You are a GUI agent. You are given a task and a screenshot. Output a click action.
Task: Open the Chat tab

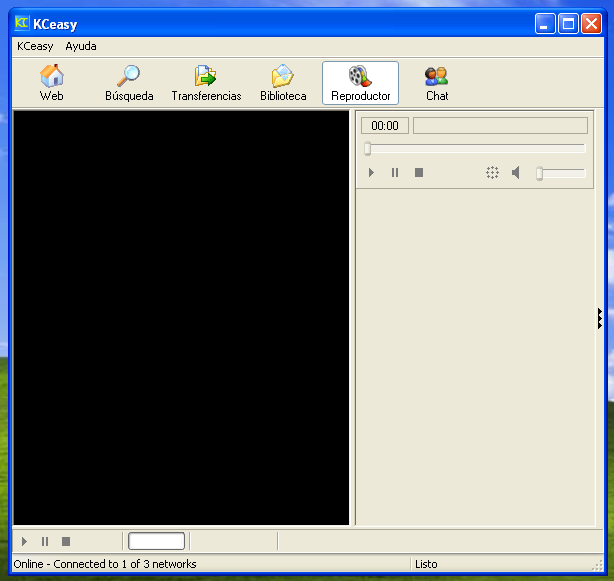[437, 83]
